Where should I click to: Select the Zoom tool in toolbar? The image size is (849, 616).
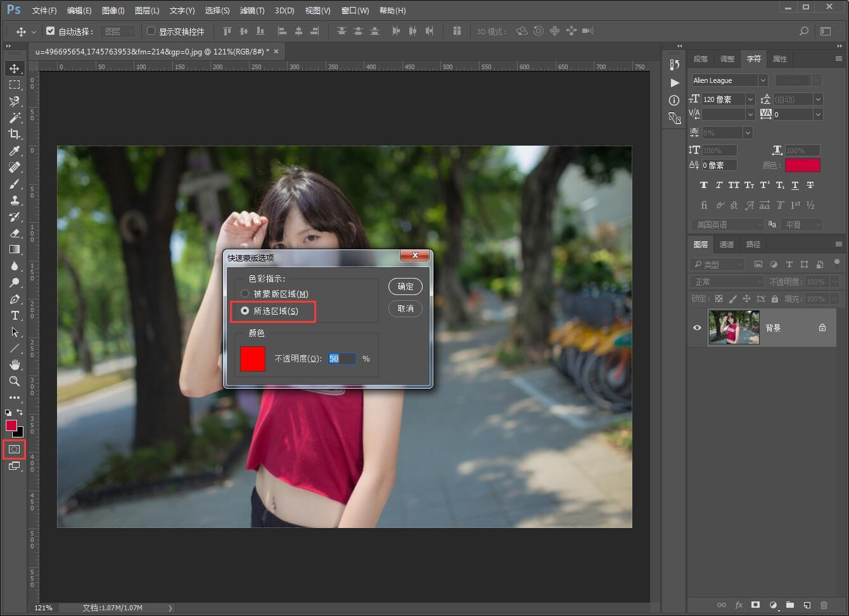point(14,381)
